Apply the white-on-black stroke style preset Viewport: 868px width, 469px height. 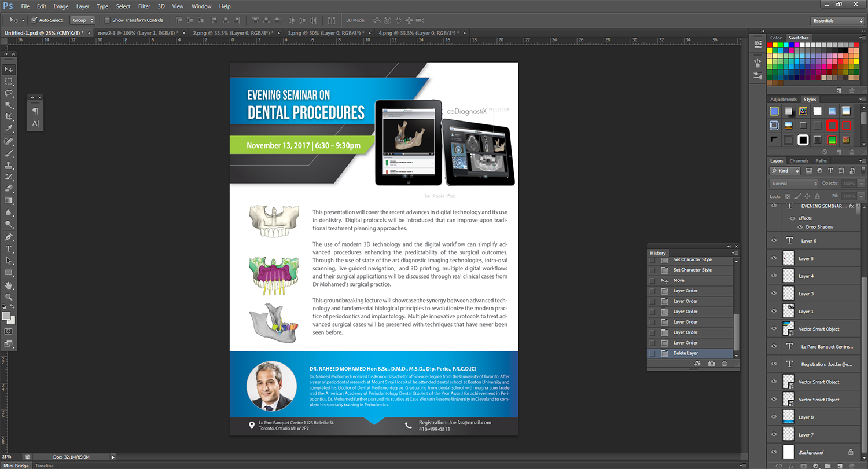coord(803,140)
